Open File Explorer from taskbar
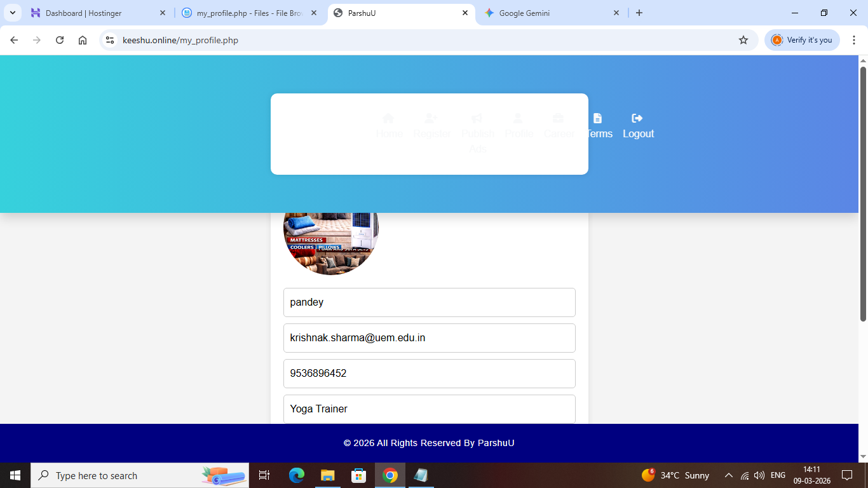Screen dimensions: 868x488 pyautogui.click(x=327, y=475)
